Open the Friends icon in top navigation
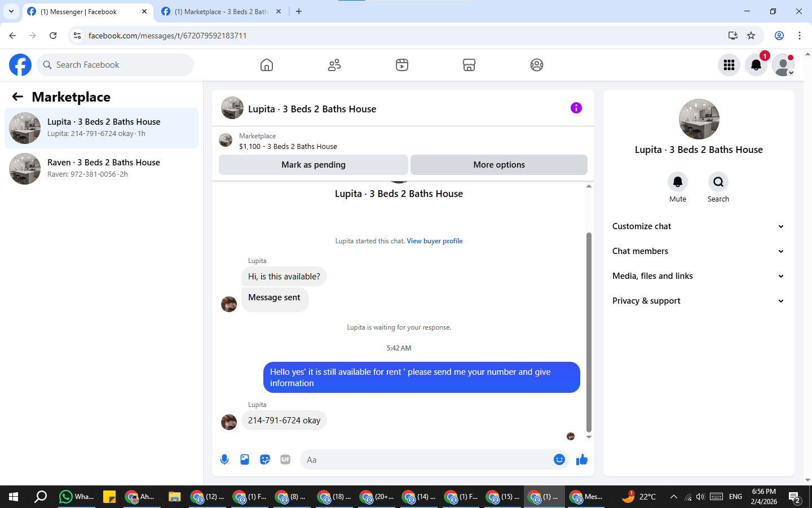Image resolution: width=812 pixels, height=508 pixels. (334, 65)
